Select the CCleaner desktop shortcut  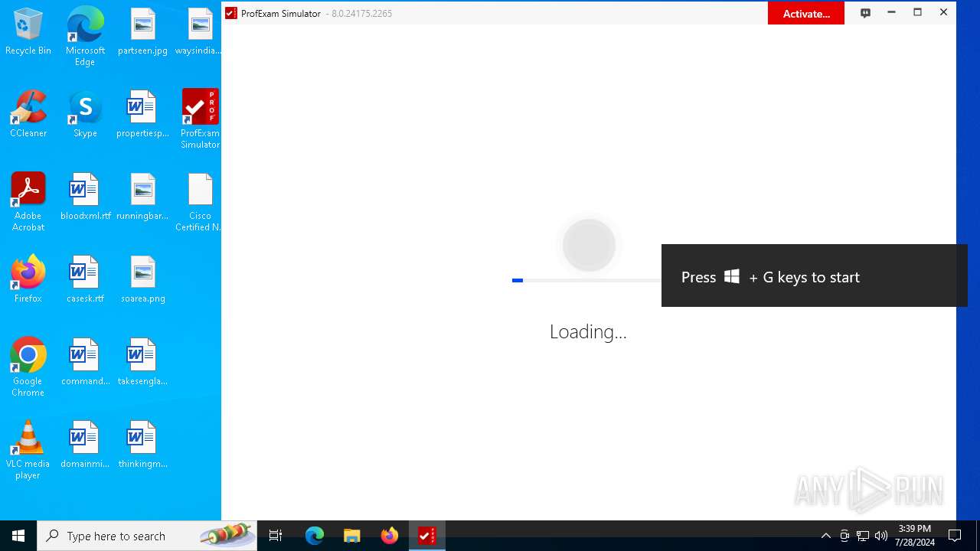(x=28, y=115)
